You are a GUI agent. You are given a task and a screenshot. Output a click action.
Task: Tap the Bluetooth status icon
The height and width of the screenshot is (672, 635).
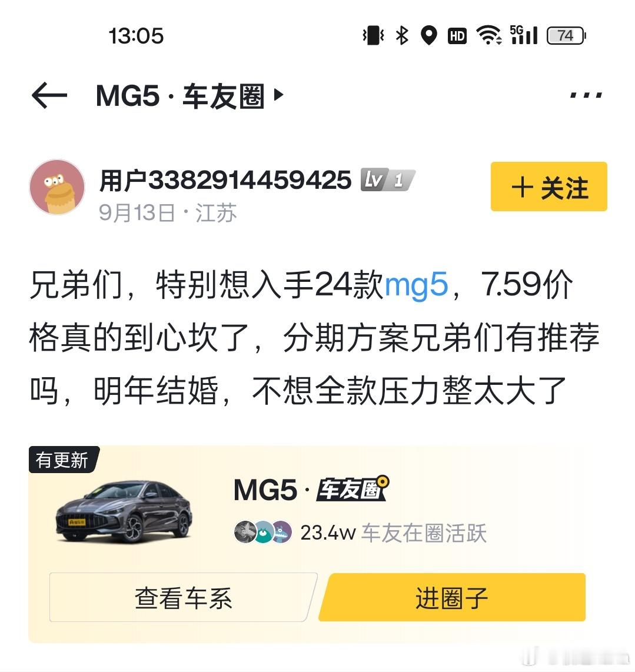click(402, 35)
